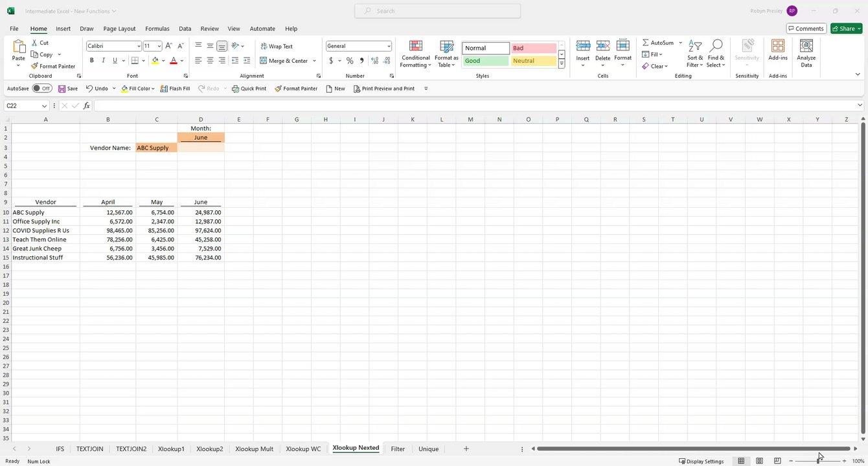Screen dimensions: 868x466
Task: Click Flash Fill in quick access toolbar
Action: (x=175, y=89)
